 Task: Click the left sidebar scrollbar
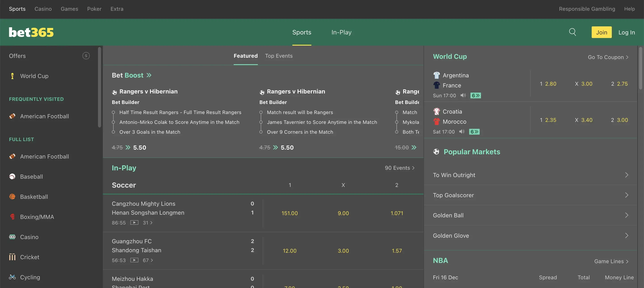(100, 87)
